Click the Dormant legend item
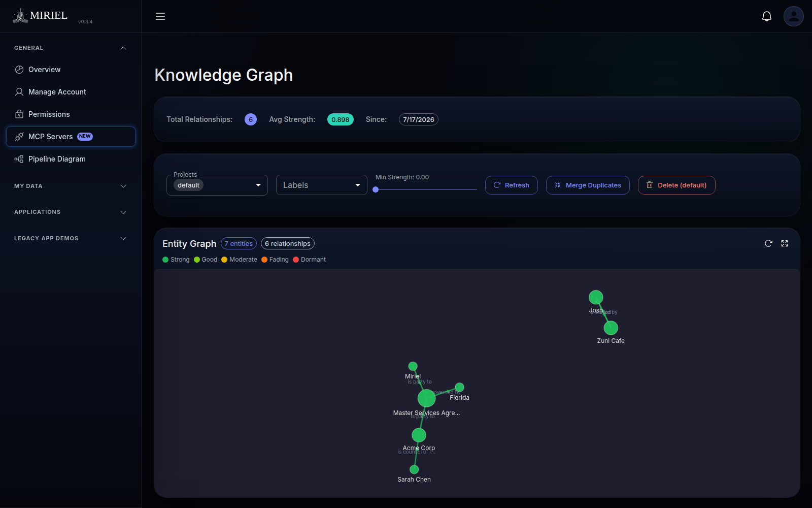Image resolution: width=812 pixels, height=508 pixels. pos(310,260)
